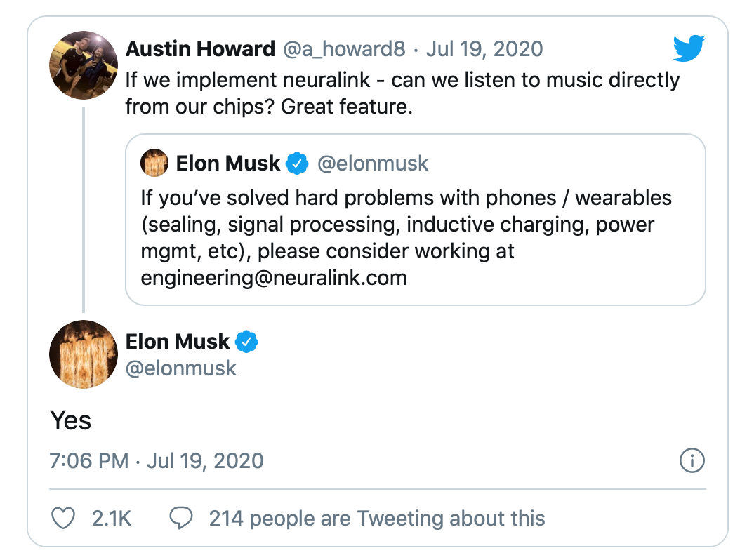Screen dimensions: 747x560
Task: Click verified badge in the quoted tweet
Action: (297, 164)
